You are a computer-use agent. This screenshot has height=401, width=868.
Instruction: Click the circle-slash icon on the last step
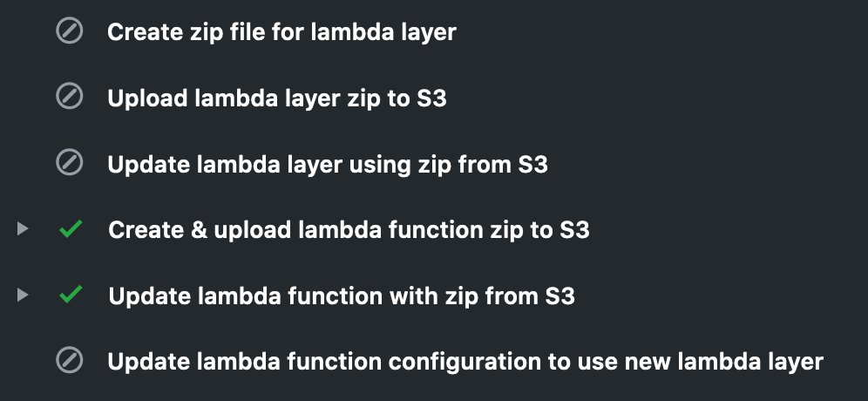[x=69, y=361]
